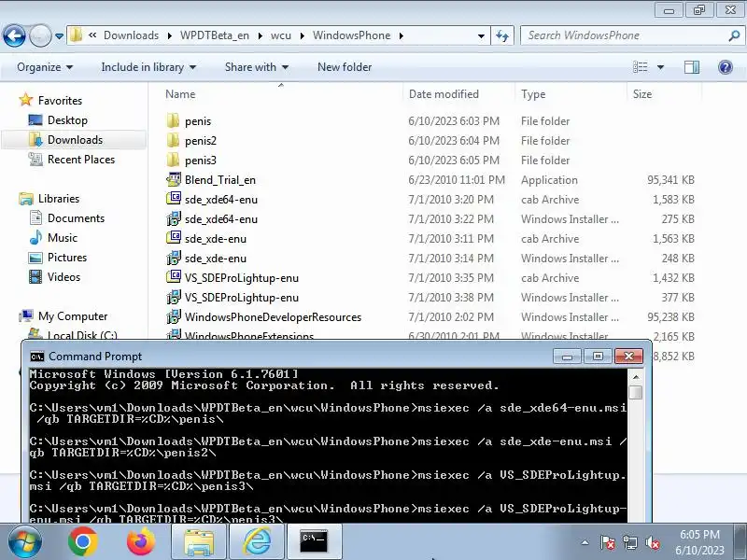
Task: Minimize the Command Prompt window
Action: pyautogui.click(x=567, y=357)
